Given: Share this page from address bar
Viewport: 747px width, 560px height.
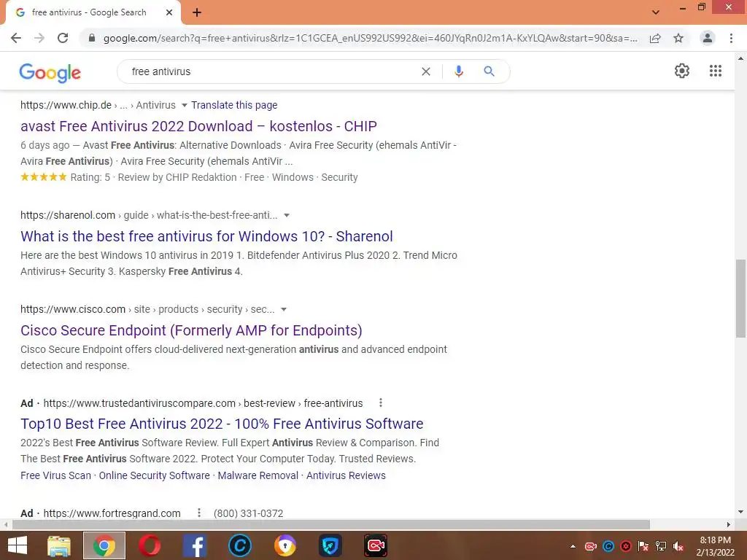Looking at the screenshot, I should tap(655, 38).
